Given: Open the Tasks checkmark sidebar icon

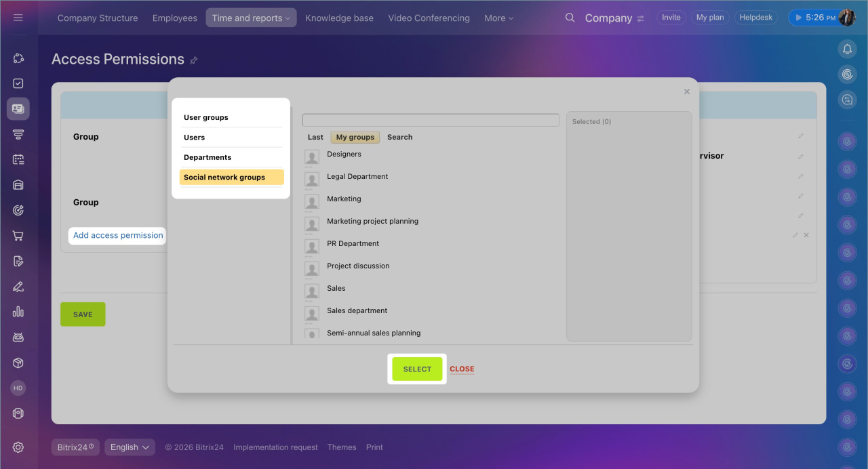Looking at the screenshot, I should point(18,83).
